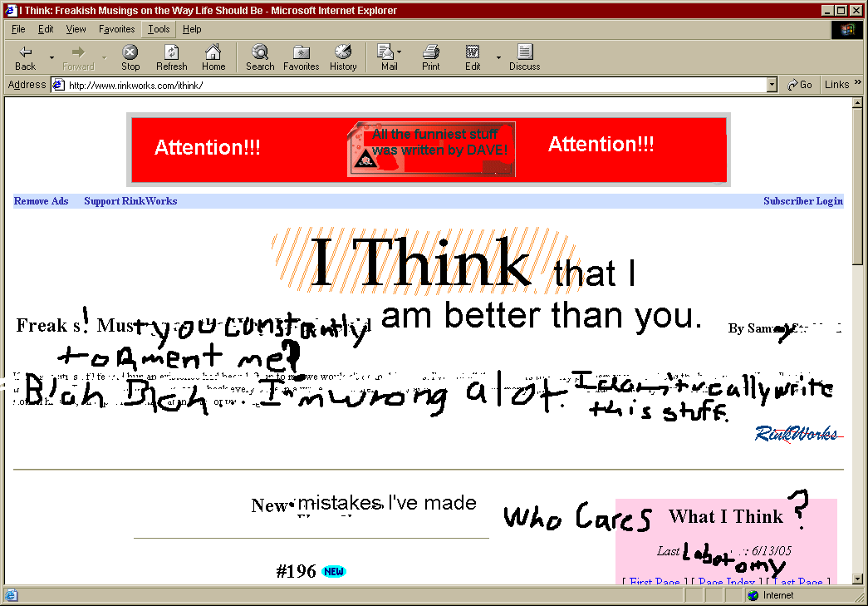Click the vertical scrollbar up arrow
Screen dimensions: 868x606
point(857,102)
